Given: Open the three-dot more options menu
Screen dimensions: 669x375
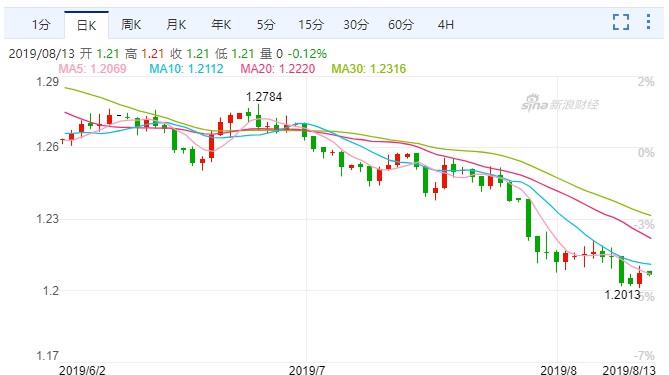Looking at the screenshot, I should (648, 21).
